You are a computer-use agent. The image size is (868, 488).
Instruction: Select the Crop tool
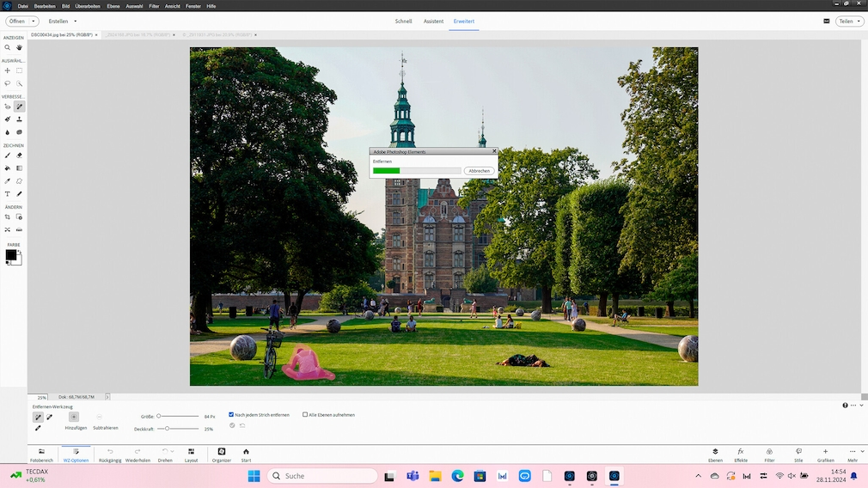click(x=7, y=217)
